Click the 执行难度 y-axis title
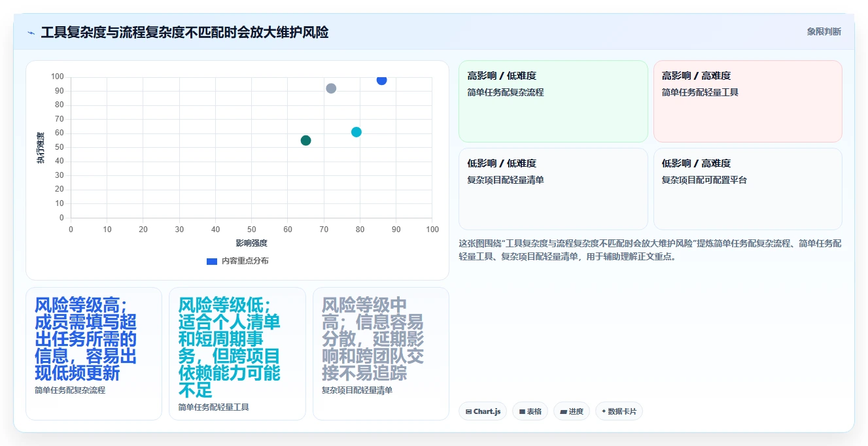Screen dimensions: 868x446 [41, 148]
